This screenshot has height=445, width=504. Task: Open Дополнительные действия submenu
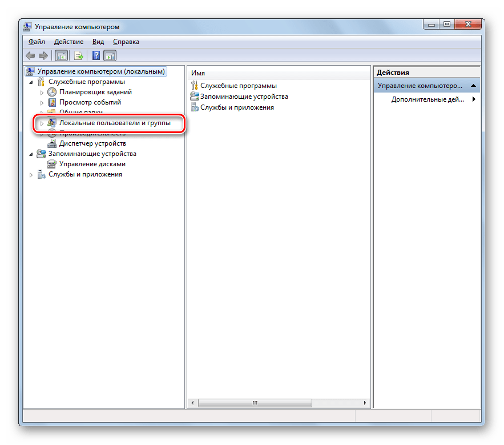(427, 99)
